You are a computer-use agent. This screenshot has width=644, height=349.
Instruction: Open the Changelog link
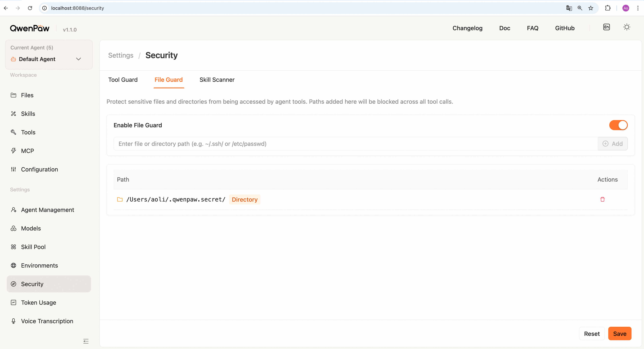click(x=467, y=28)
